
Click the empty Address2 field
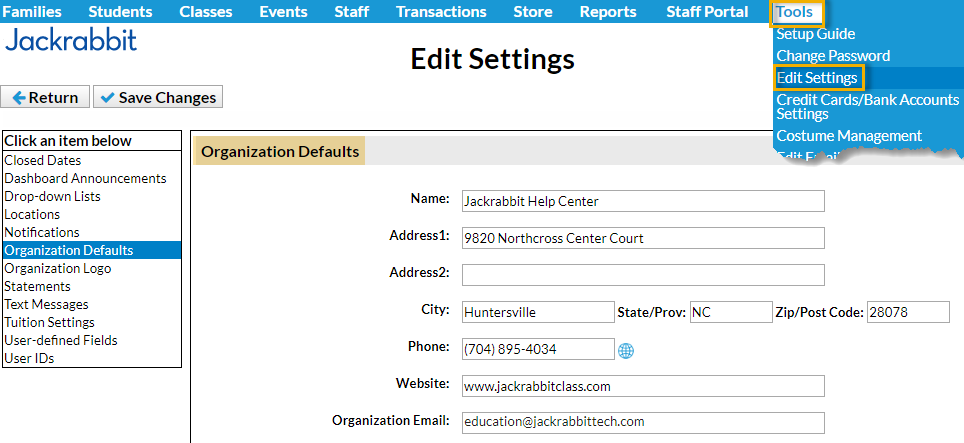[x=643, y=275]
